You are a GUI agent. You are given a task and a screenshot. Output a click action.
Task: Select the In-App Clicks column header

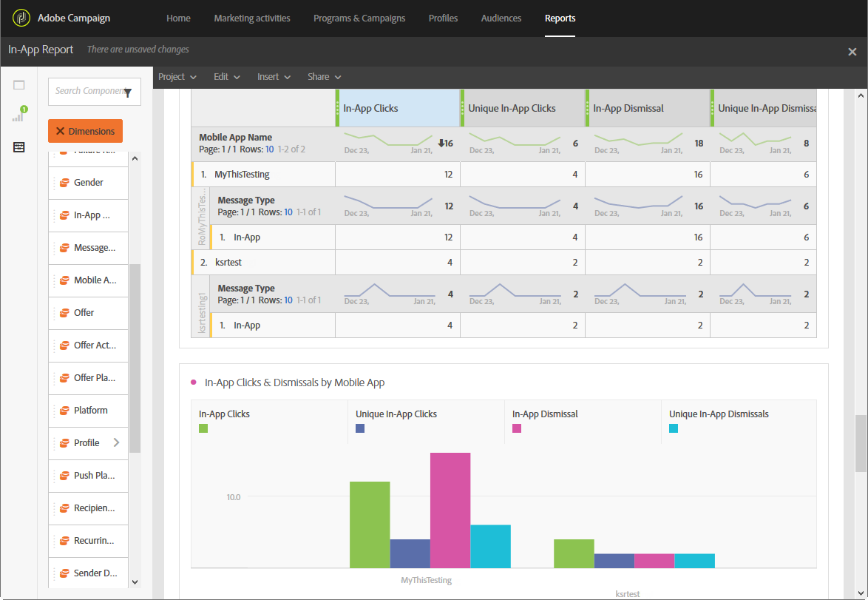398,108
